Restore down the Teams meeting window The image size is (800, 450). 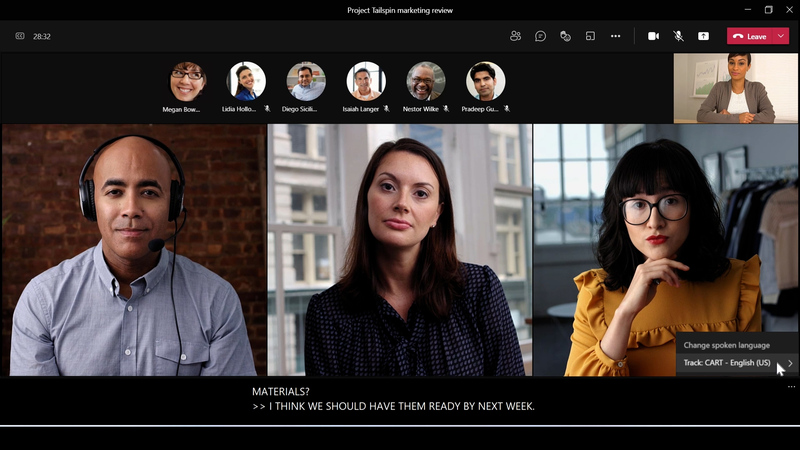click(x=768, y=10)
